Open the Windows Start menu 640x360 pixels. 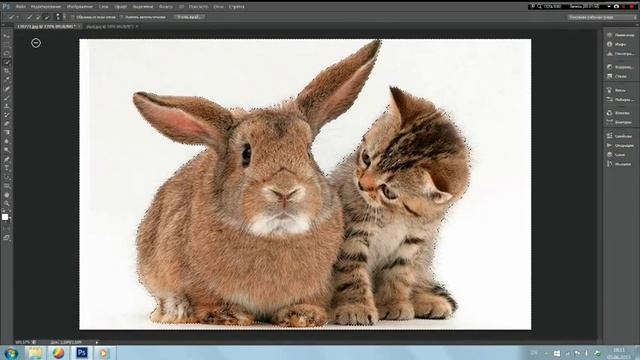(x=11, y=353)
